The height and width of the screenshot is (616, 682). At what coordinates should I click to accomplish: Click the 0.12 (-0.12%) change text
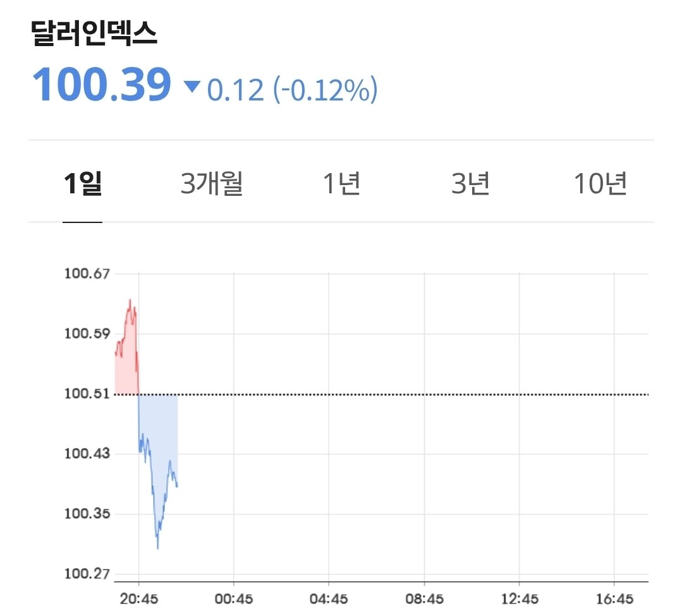tap(292, 90)
